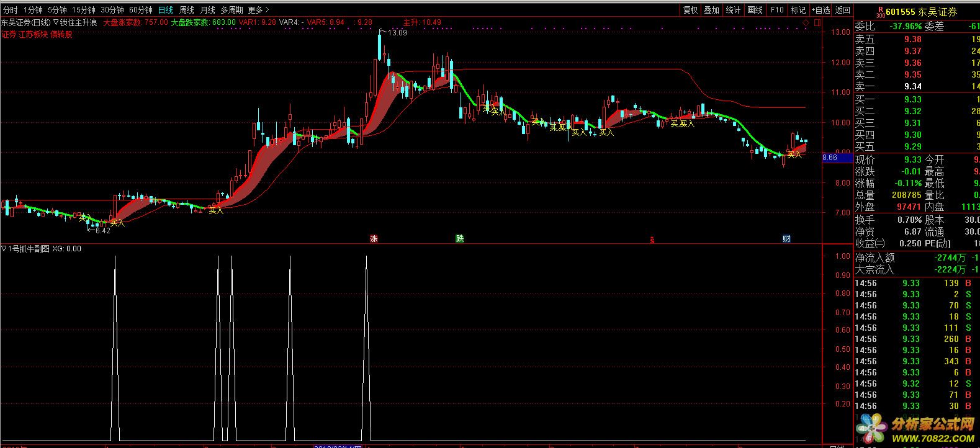Image resolution: width=980 pixels, height=448 pixels.
Task: Click the red diamond icon above the price axis
Action: [806, 22]
